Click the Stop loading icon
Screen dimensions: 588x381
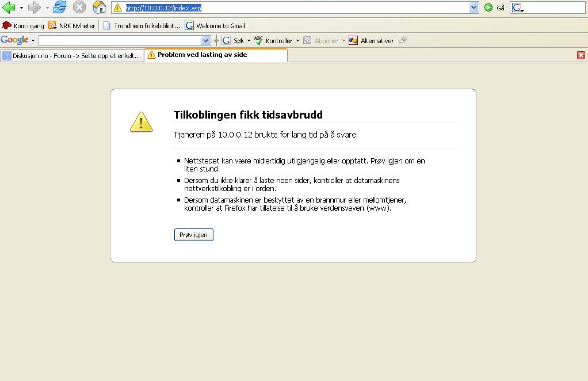[79, 7]
